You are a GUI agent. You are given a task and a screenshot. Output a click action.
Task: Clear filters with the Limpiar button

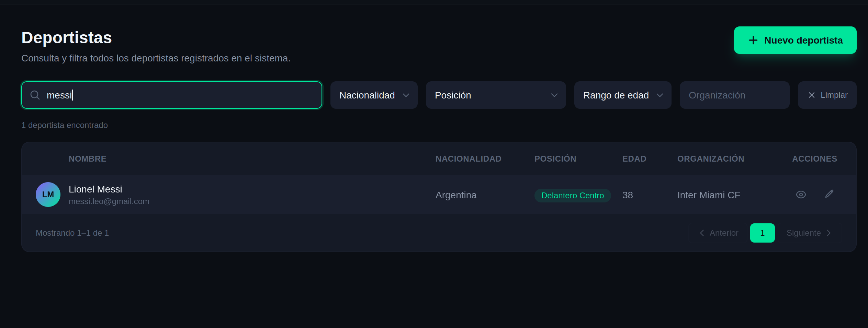pos(827,95)
